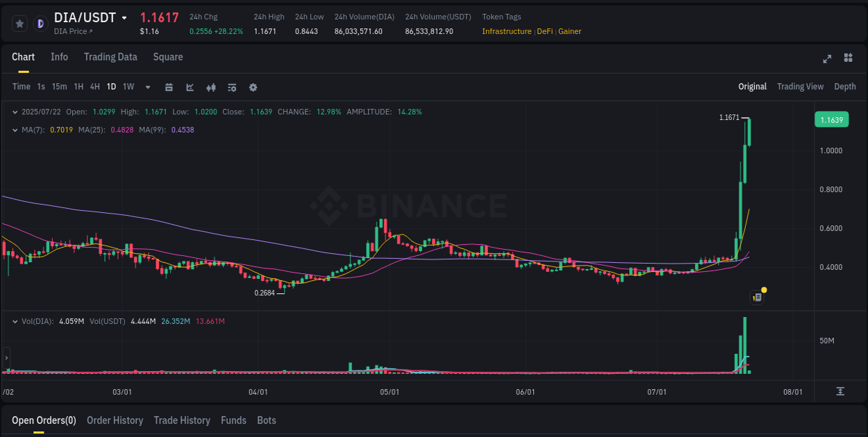Viewport: 868px width, 437px height.
Task: Click the panel layout grid icon
Action: (x=849, y=59)
